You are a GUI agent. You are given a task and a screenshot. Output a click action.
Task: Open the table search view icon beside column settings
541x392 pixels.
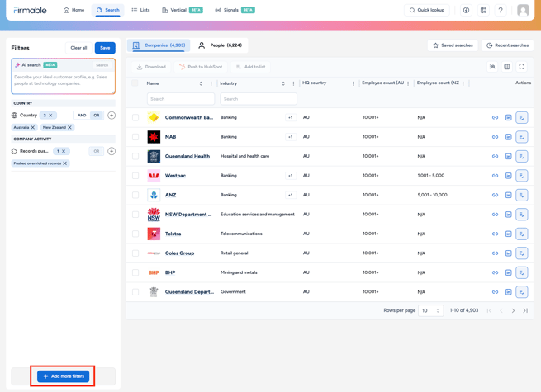(492, 67)
